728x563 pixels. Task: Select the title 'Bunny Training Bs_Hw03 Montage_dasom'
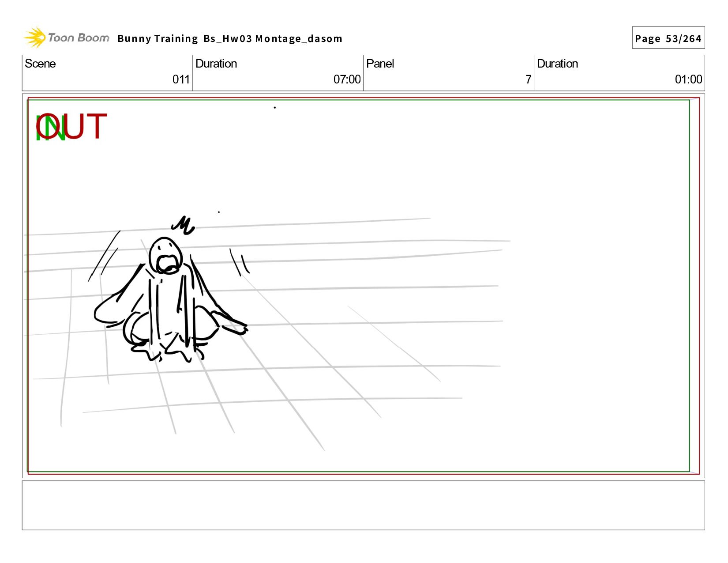tap(230, 39)
